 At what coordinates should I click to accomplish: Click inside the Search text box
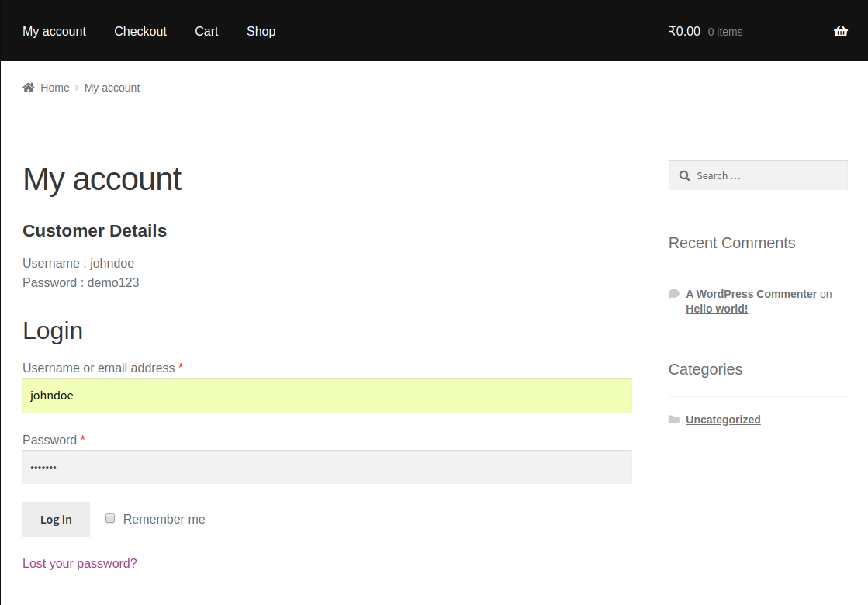click(768, 176)
